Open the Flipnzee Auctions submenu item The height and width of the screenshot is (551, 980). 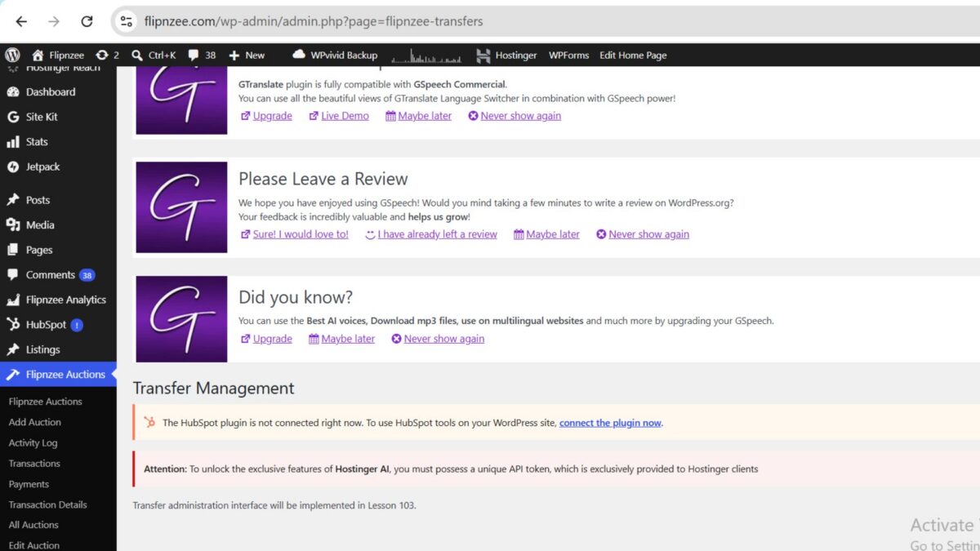tap(46, 402)
